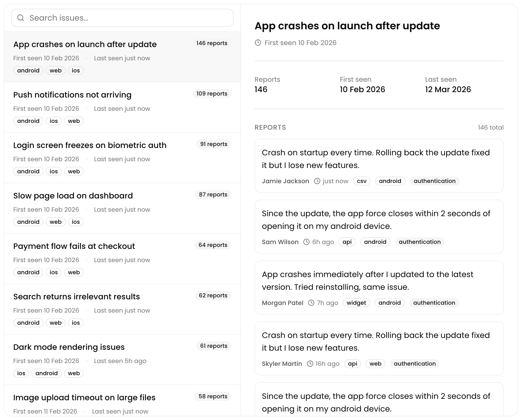Open the Dark mode rendering issues item
Screen dimensions: 521x420
[x=69, y=347]
